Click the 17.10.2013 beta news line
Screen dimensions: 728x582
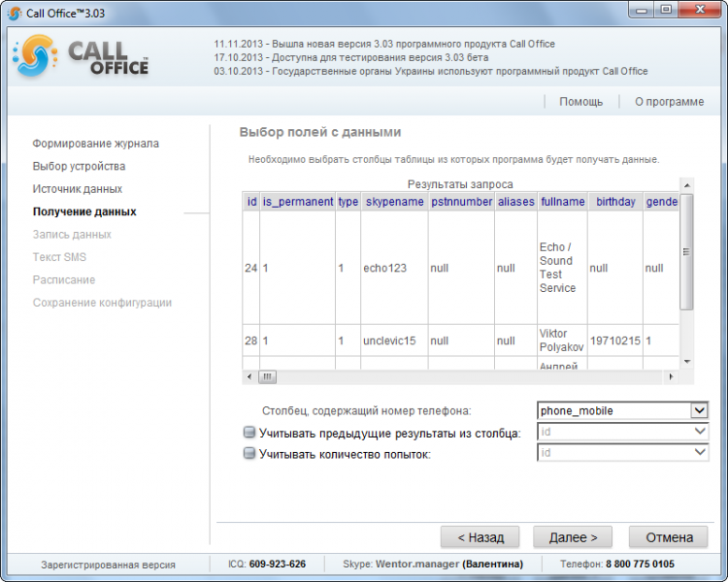click(x=351, y=57)
